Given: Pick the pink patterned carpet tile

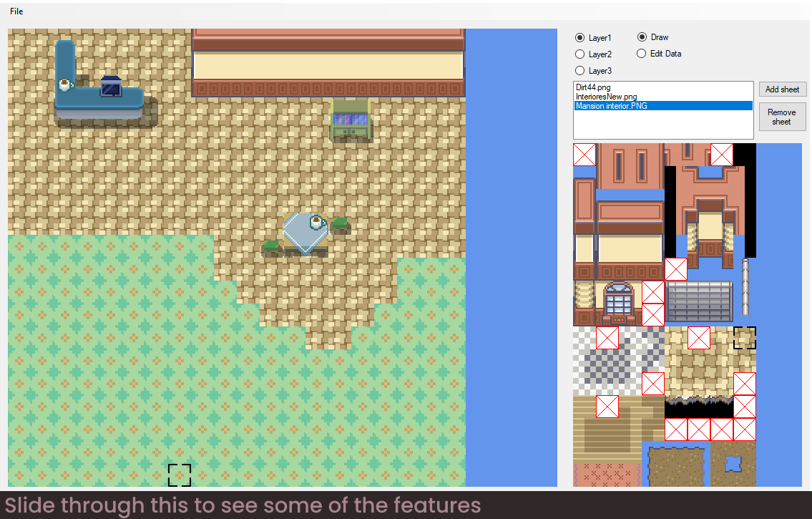Looking at the screenshot, I should (x=607, y=475).
